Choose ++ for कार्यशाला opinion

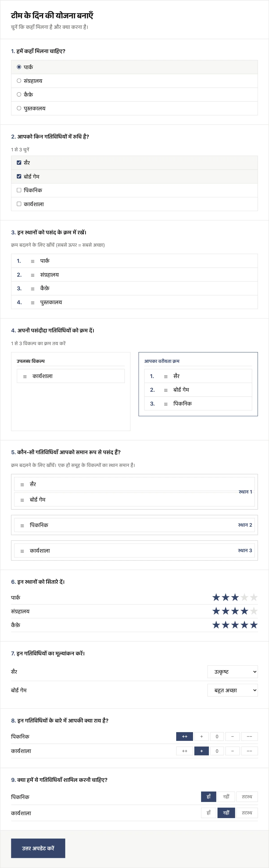[185, 751]
